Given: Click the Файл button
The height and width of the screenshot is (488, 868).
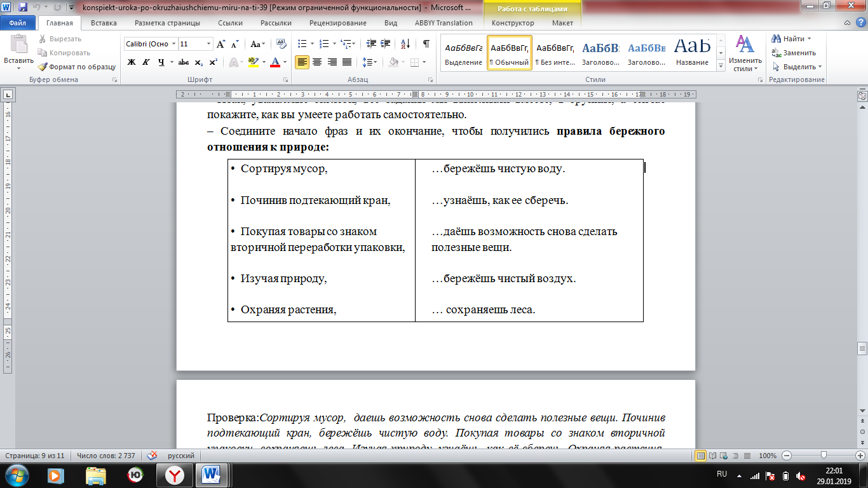Looking at the screenshot, I should point(18,23).
